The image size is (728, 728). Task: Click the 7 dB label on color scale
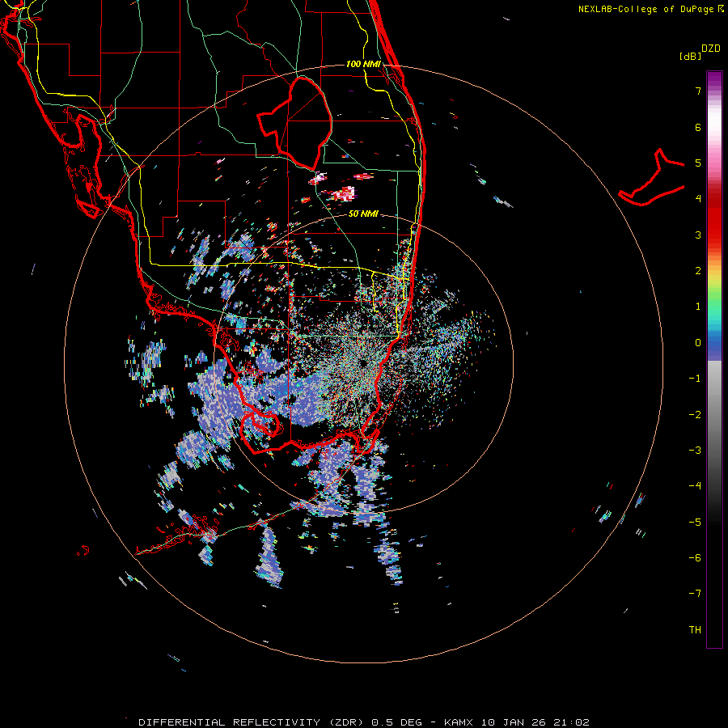pos(698,91)
